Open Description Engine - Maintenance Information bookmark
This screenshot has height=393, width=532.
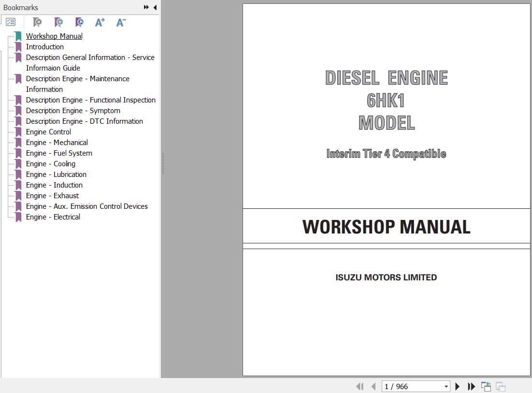coord(78,84)
